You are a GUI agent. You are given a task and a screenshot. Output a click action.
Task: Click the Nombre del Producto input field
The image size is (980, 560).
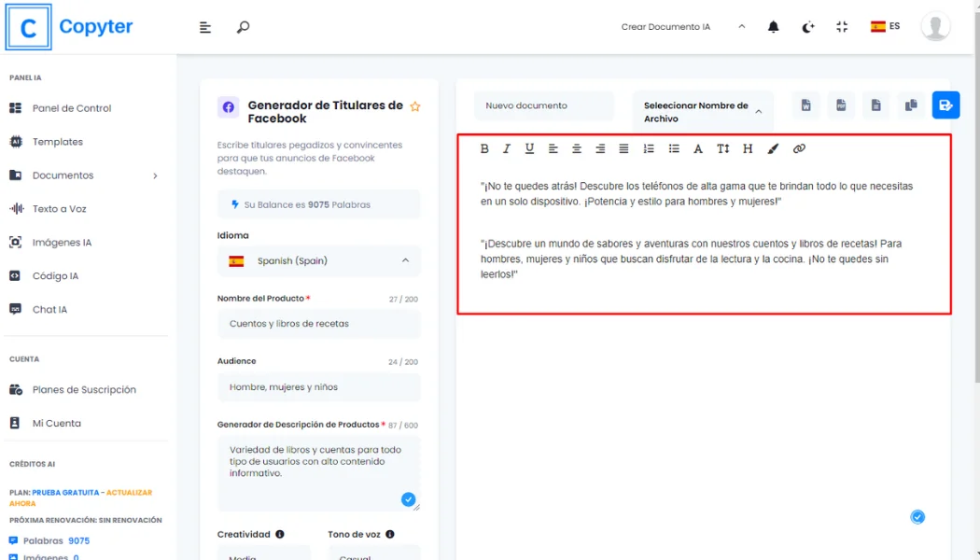point(318,324)
